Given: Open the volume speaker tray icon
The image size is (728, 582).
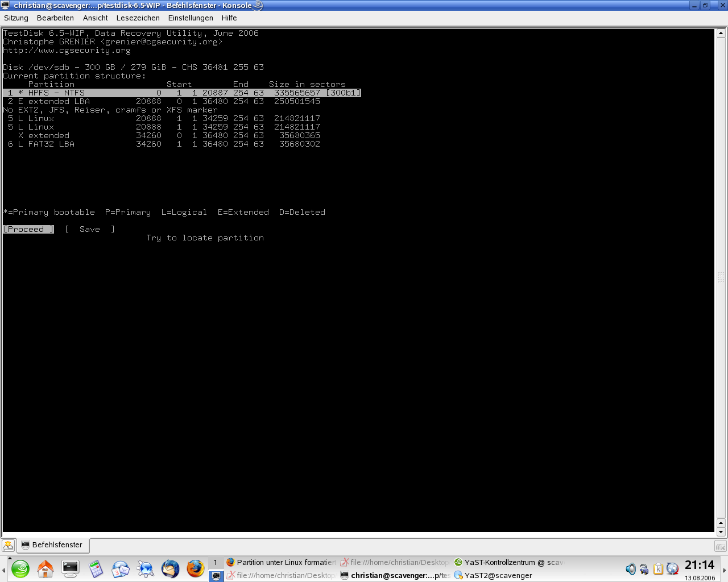Looking at the screenshot, I should (631, 569).
